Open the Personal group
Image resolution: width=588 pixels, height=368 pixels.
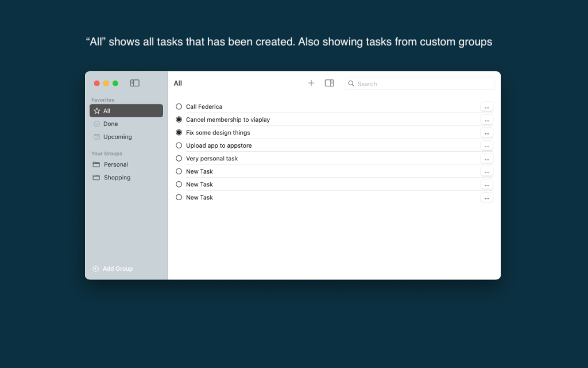tap(115, 164)
